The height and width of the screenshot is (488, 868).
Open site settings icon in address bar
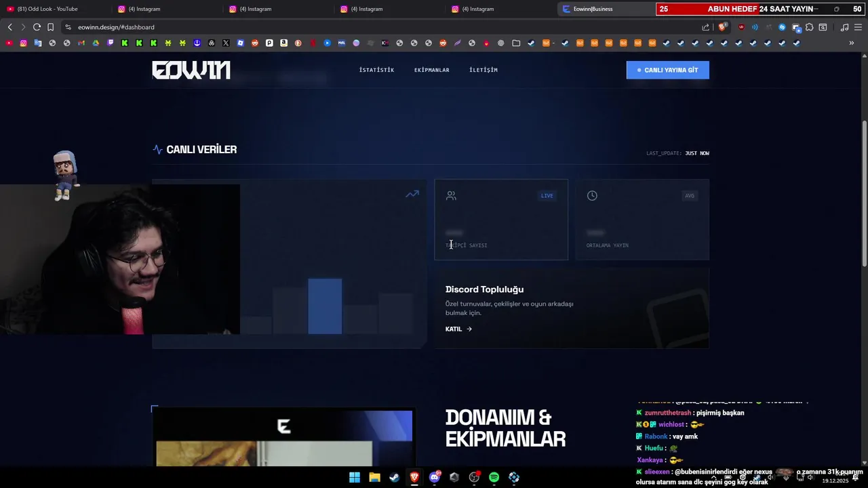click(68, 27)
